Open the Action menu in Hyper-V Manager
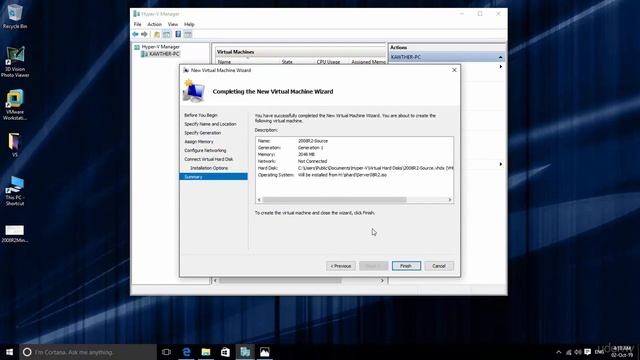The height and width of the screenshot is (360, 640). [x=155, y=24]
